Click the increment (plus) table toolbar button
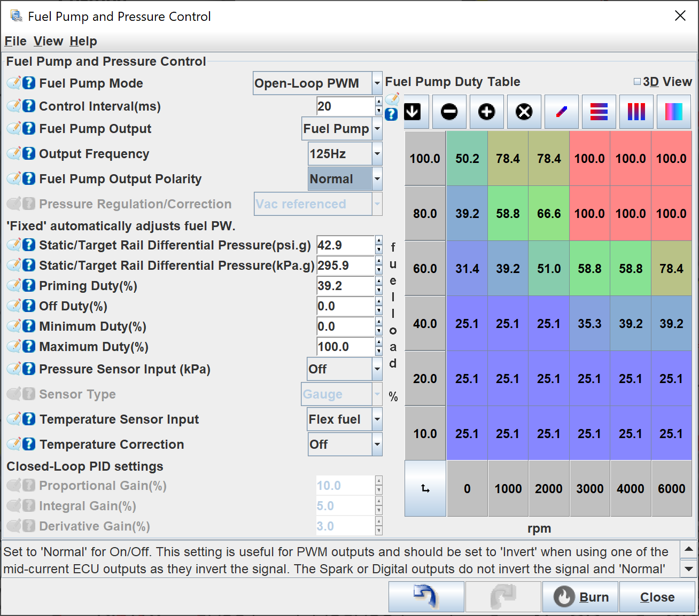 pyautogui.click(x=486, y=112)
